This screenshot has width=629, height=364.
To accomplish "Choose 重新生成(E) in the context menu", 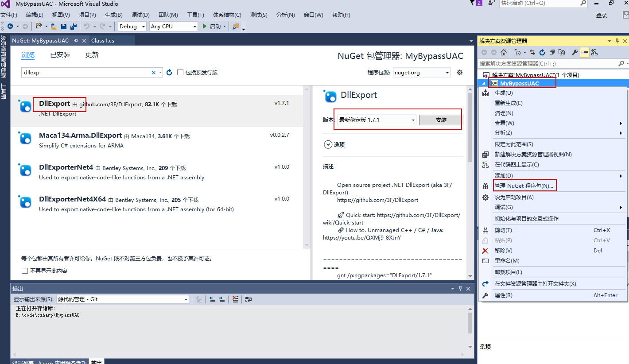I will pyautogui.click(x=509, y=103).
